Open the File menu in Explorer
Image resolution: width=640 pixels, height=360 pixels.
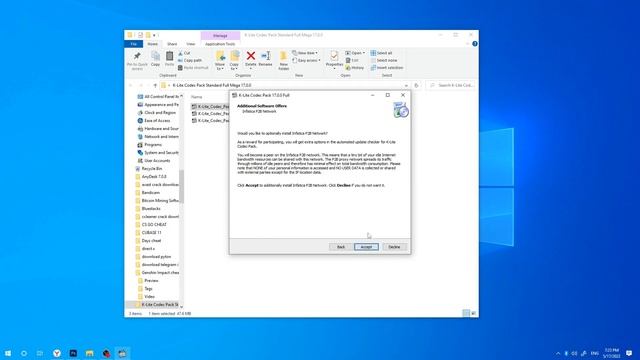click(x=133, y=44)
